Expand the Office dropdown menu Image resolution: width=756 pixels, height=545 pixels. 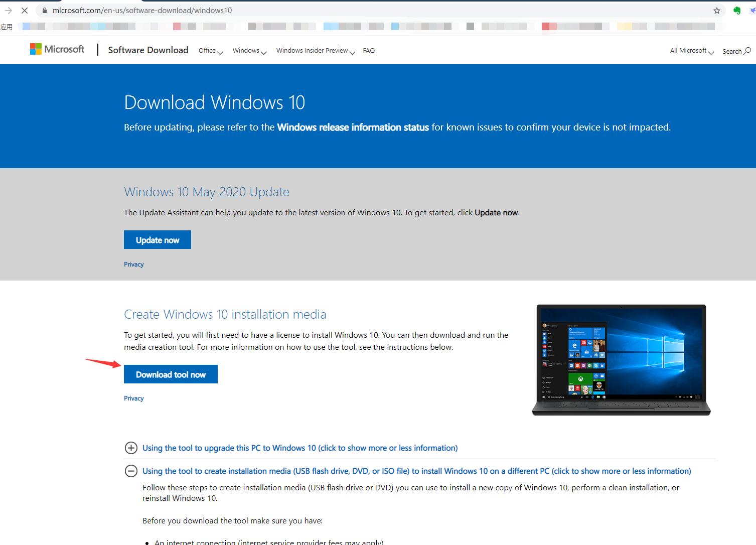pyautogui.click(x=210, y=51)
